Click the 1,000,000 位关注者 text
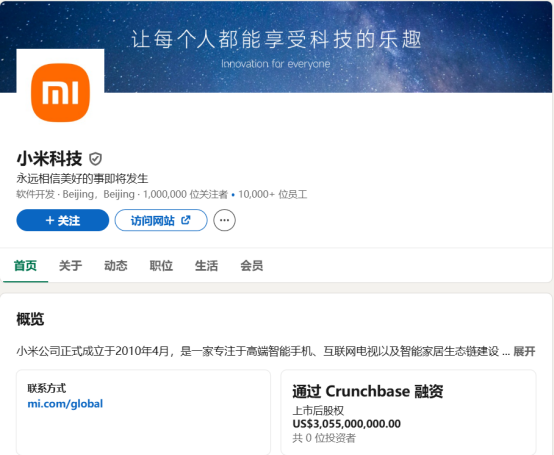The image size is (554, 455). (x=185, y=194)
